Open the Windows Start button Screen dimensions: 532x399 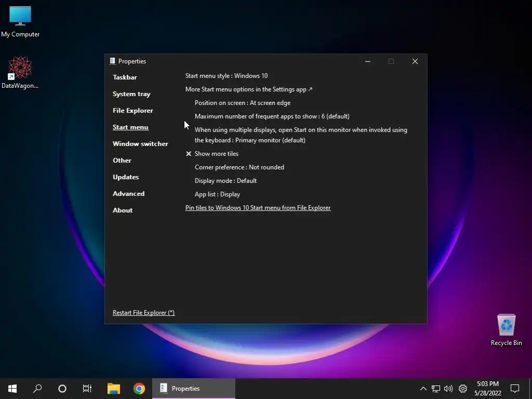tap(12, 389)
